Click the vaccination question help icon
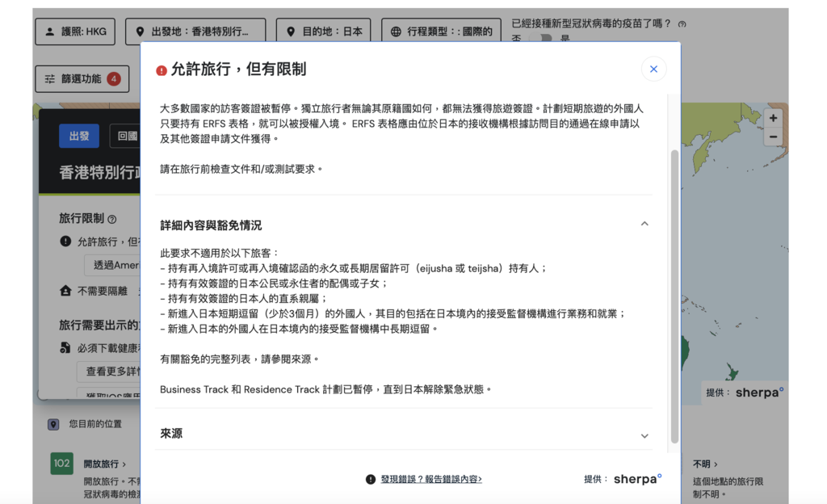 pos(682,24)
